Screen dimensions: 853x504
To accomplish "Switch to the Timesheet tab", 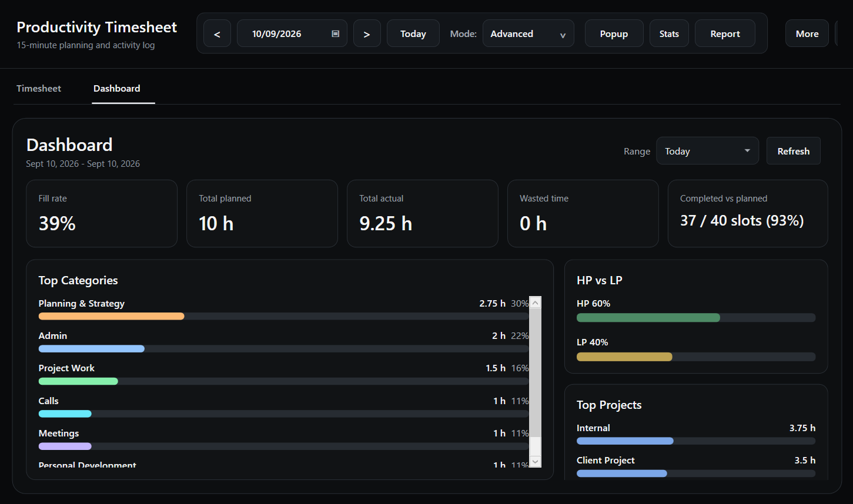I will [39, 88].
